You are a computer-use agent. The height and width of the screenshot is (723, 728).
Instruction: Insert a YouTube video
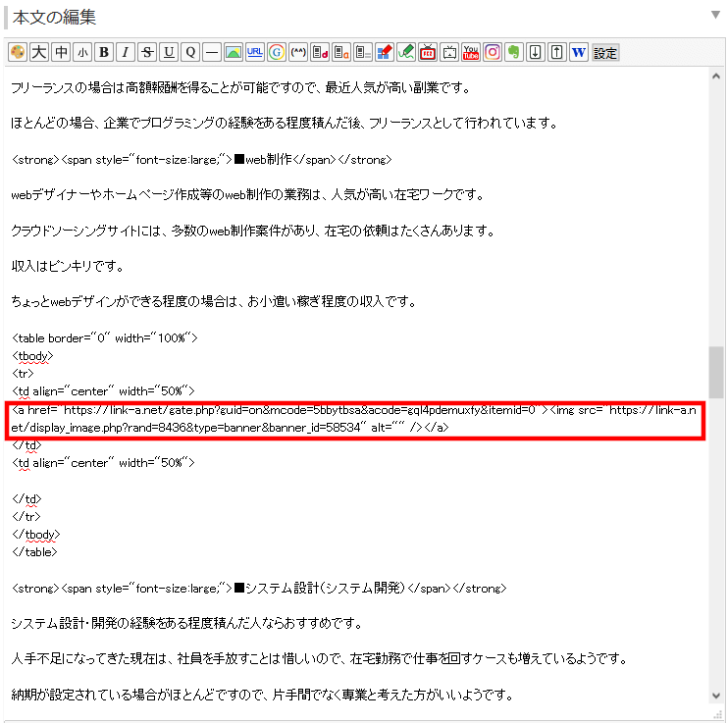pos(471,52)
